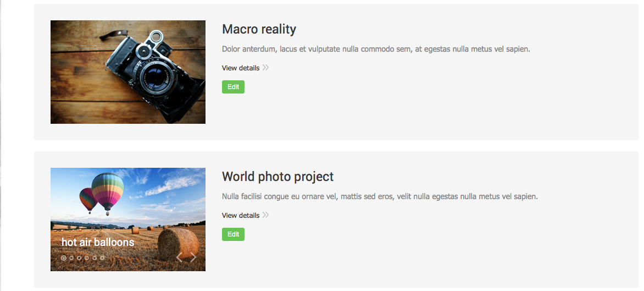Switch to the sixth slideshow pagination dot
The width and height of the screenshot is (644, 291).
[x=102, y=257]
